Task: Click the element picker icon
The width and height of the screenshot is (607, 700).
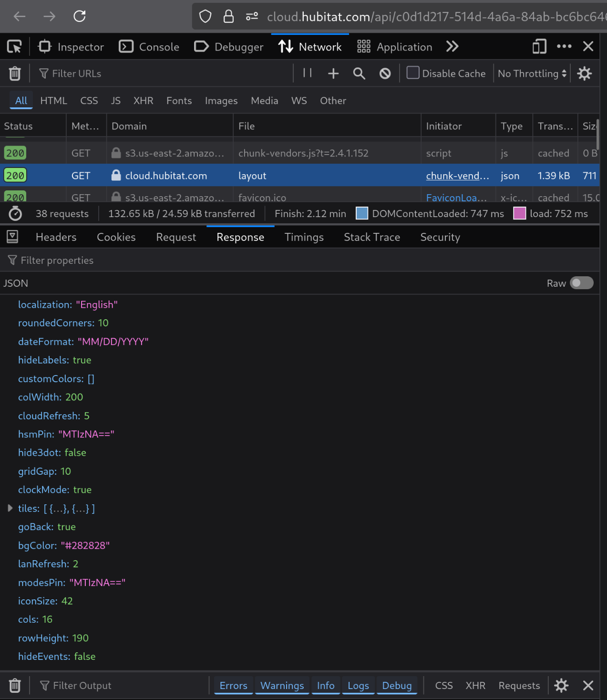Action: (x=14, y=47)
